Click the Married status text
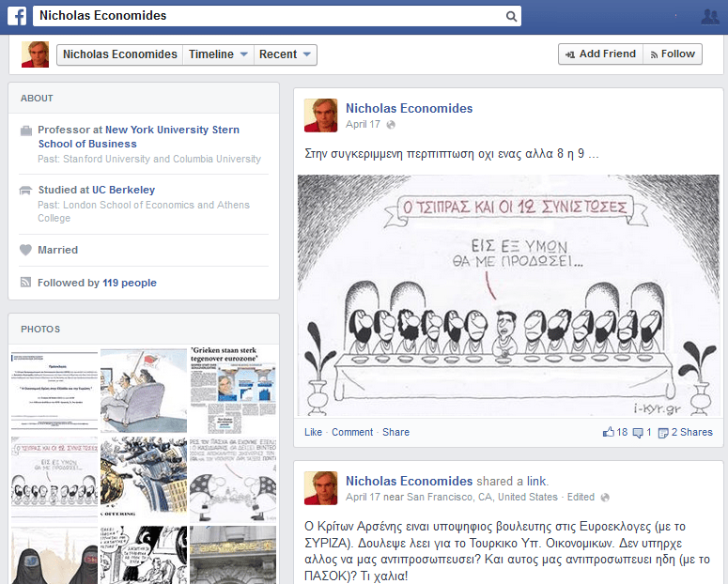 click(57, 250)
